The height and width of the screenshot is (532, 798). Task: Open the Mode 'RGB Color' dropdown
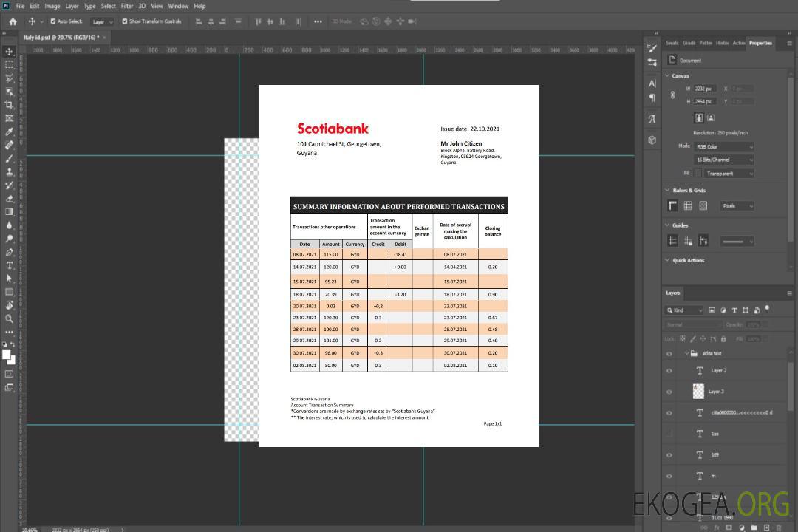[x=723, y=146]
